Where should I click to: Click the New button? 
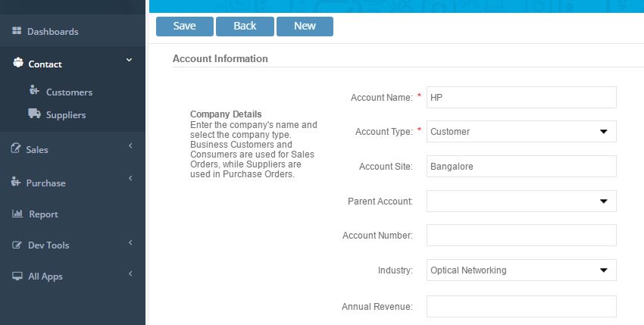pos(305,27)
